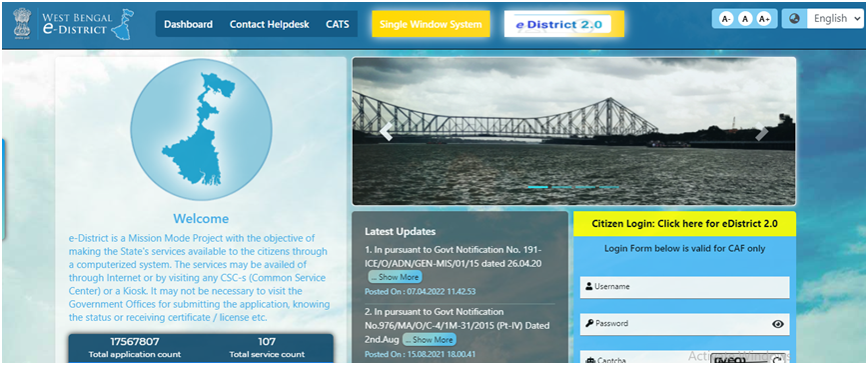Click the West Bengal map circle

click(x=201, y=130)
